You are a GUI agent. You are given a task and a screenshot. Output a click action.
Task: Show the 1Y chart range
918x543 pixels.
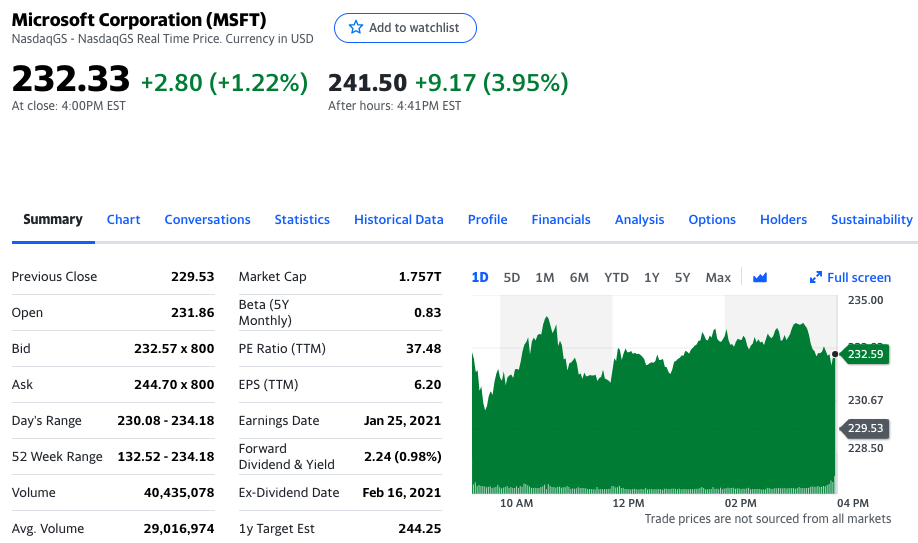(652, 277)
